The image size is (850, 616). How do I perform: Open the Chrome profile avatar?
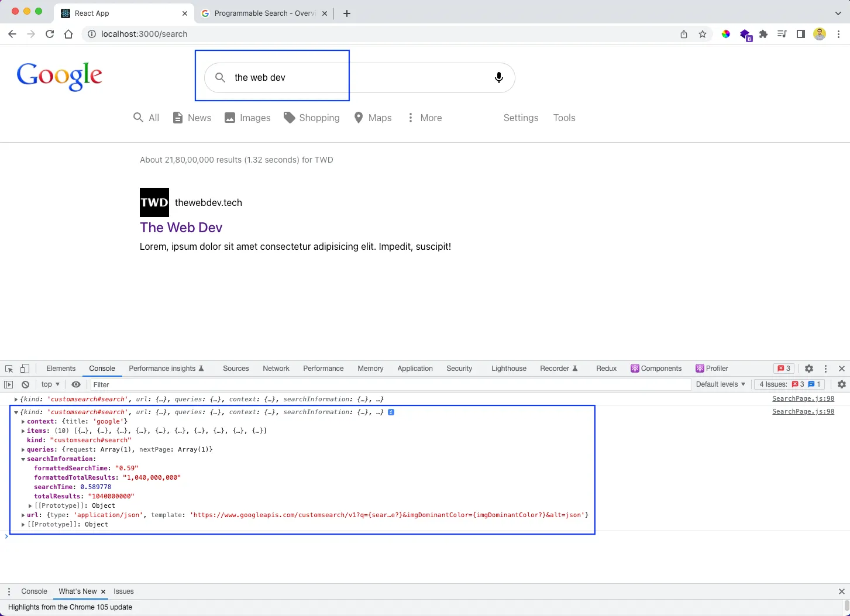[820, 34]
